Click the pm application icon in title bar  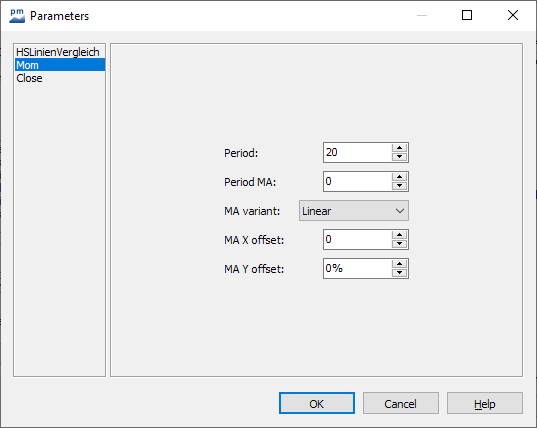tap(17, 16)
